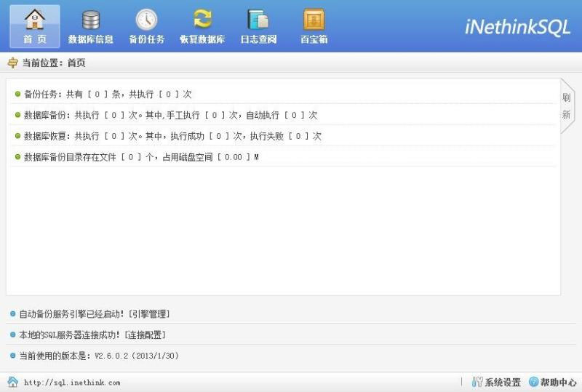Select the 备份任务 summary row

click(108, 95)
